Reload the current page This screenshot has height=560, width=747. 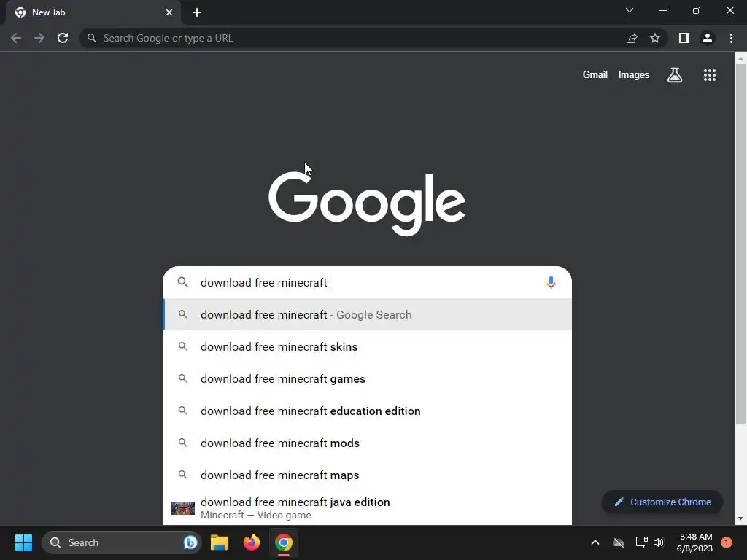click(x=63, y=38)
